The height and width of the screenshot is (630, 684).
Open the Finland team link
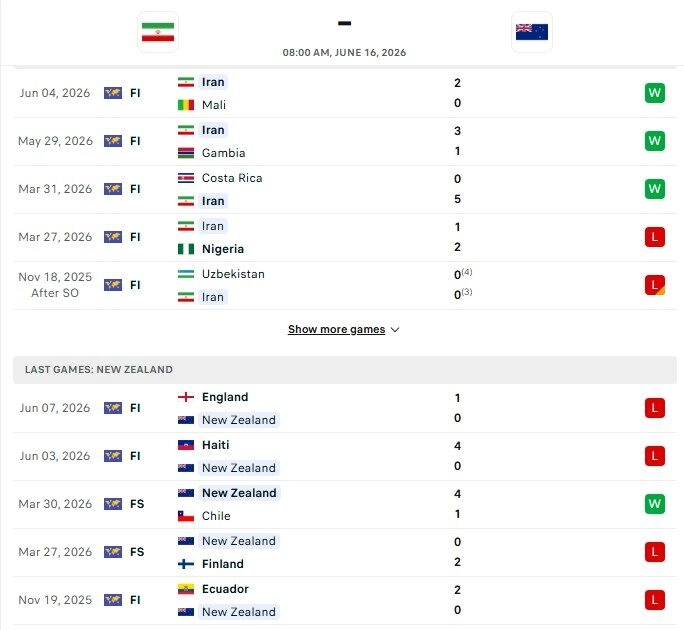click(222, 564)
